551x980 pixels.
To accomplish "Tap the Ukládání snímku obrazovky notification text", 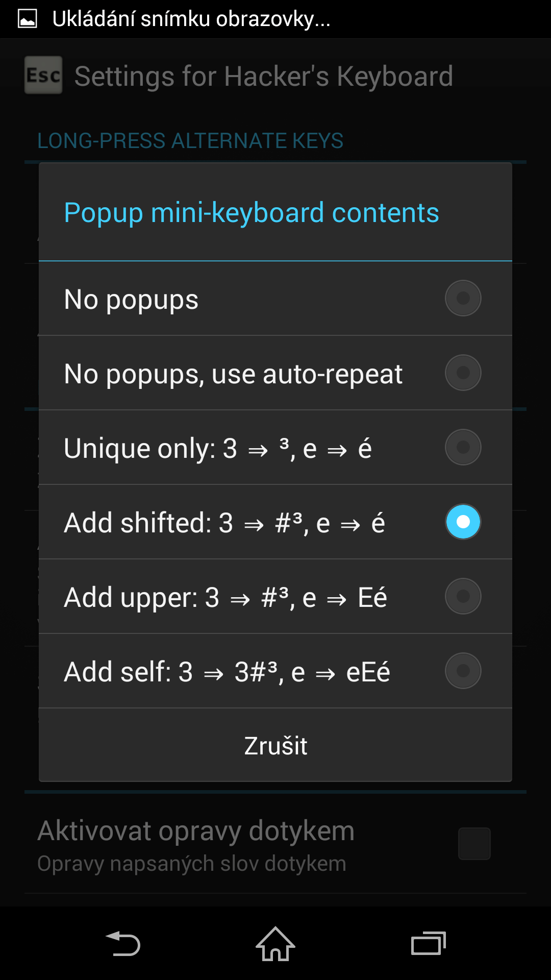I will pos(191,19).
